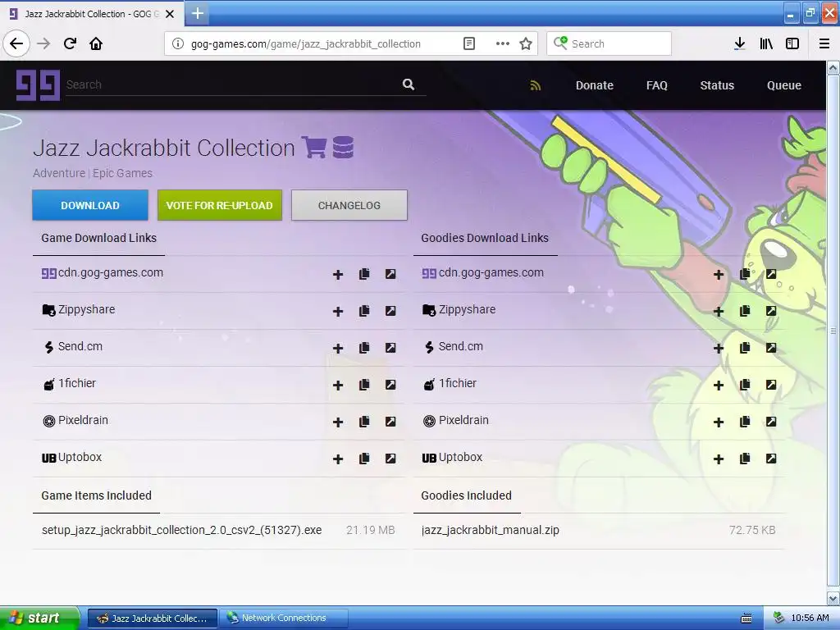Click the database icon beside game title
840x630 pixels.
pos(343,147)
